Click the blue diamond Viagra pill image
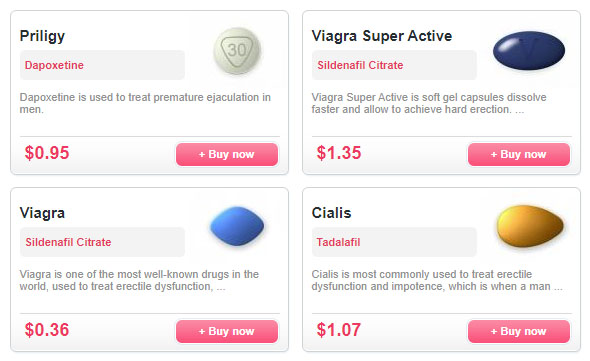The height and width of the screenshot is (361, 590). (x=237, y=226)
